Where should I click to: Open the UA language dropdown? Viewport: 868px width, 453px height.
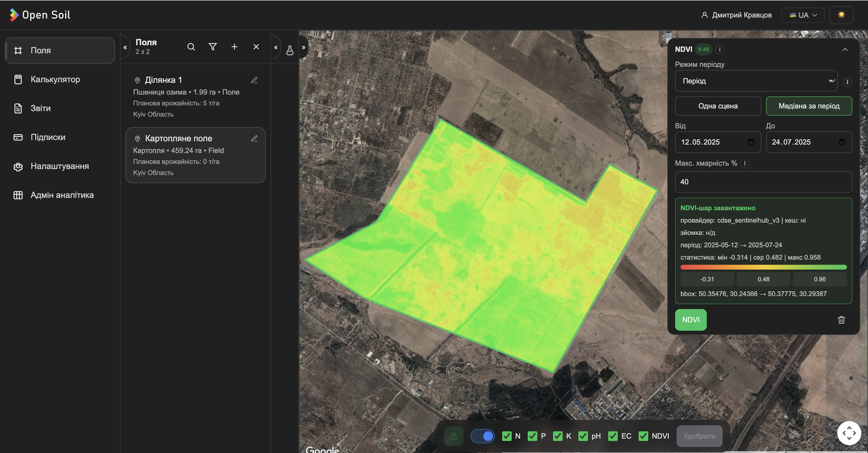click(803, 15)
